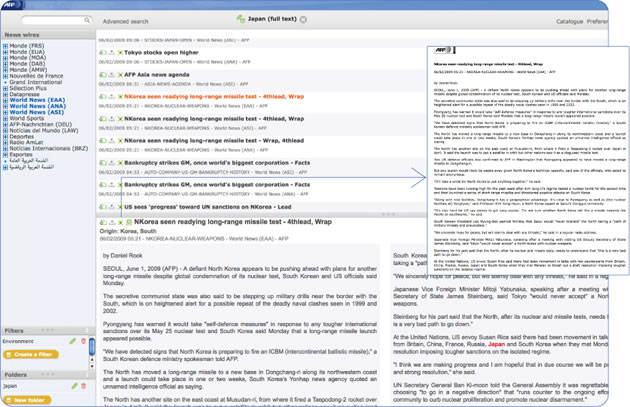Expand the Monde (FRS) news wire
The width and height of the screenshot is (630, 407).
pos(5,46)
